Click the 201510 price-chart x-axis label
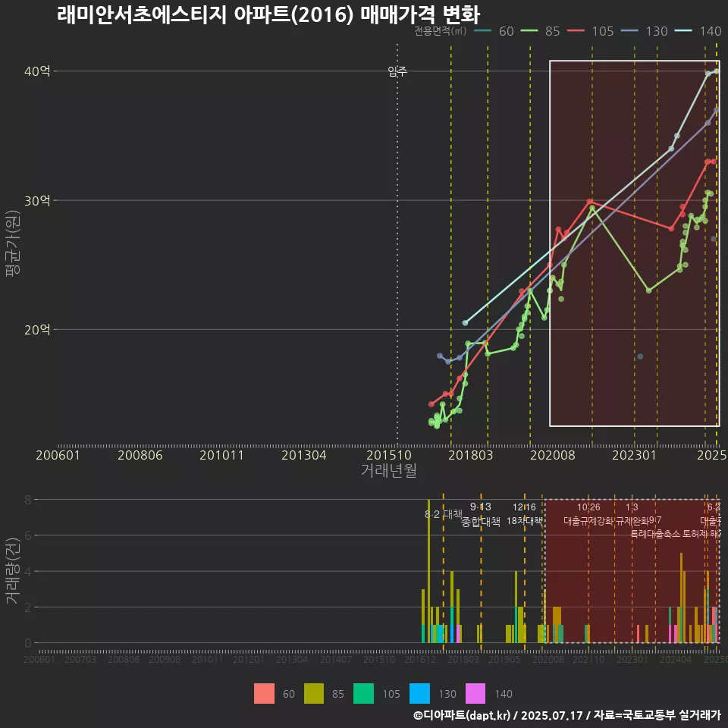 pyautogui.click(x=389, y=455)
